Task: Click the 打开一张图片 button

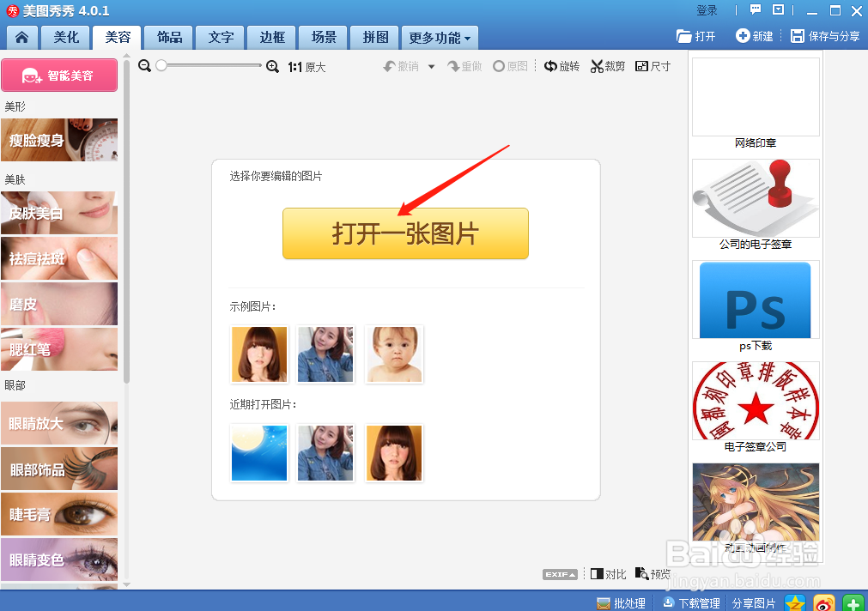Action: 406,233
